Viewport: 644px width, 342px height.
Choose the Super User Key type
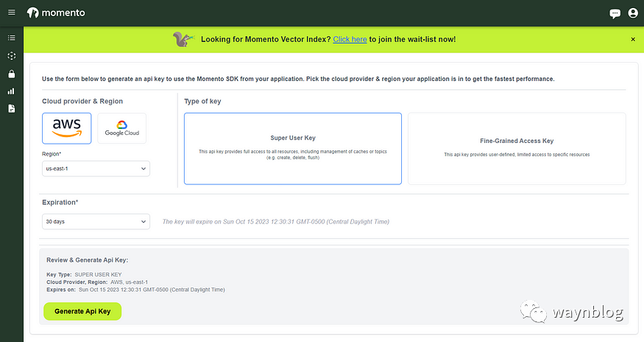pyautogui.click(x=293, y=149)
